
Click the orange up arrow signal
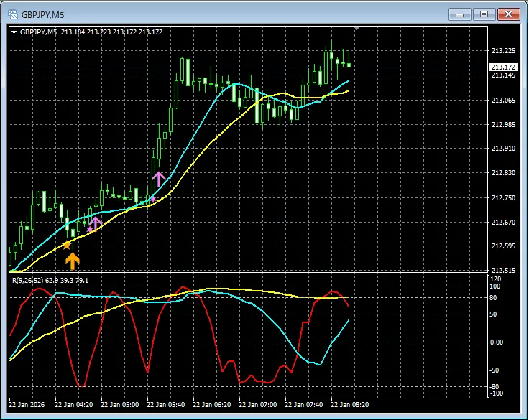73,261
